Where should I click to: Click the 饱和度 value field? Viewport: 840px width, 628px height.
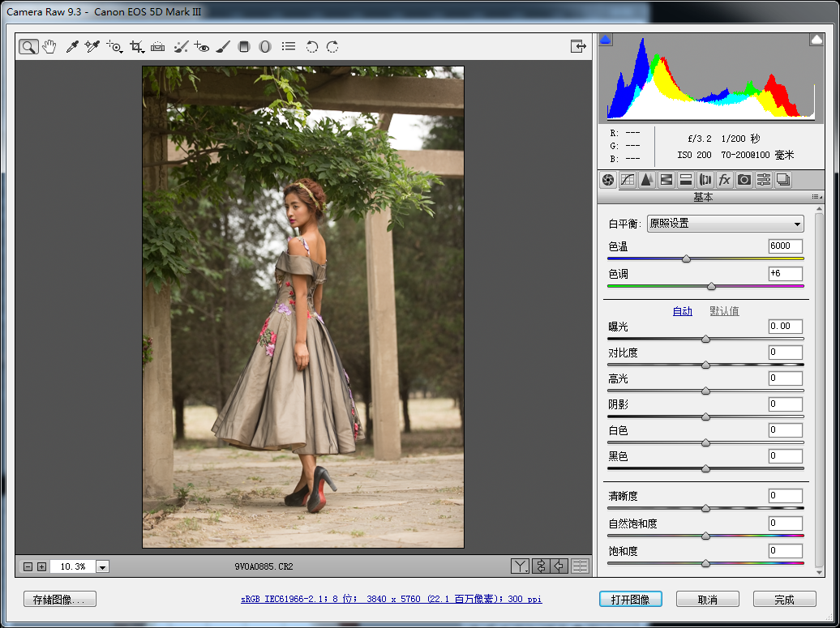tap(786, 550)
